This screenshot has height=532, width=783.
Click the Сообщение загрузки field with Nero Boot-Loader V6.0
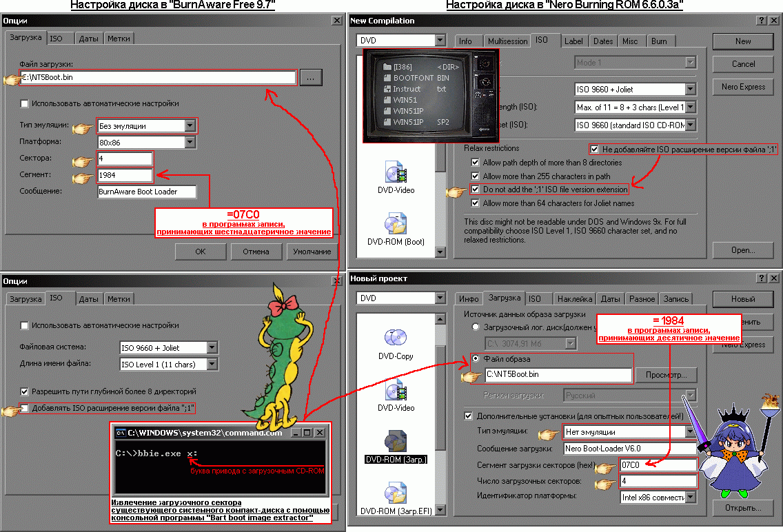pos(630,449)
